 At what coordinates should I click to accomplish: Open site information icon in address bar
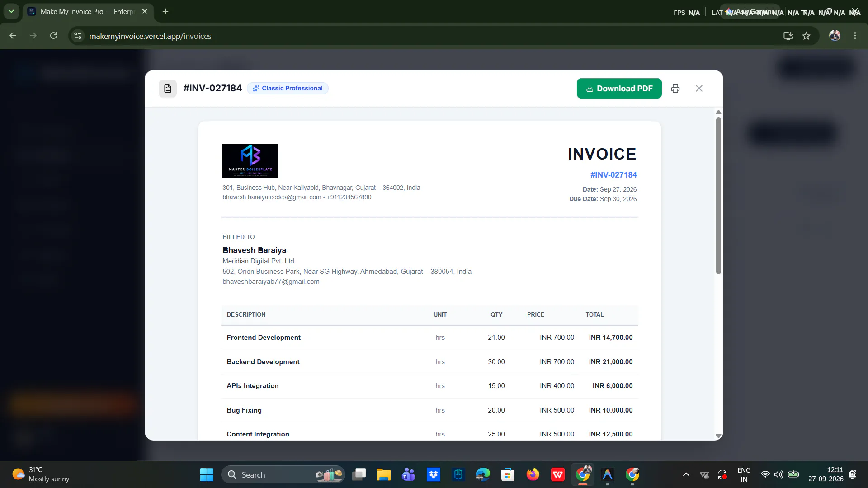(78, 36)
